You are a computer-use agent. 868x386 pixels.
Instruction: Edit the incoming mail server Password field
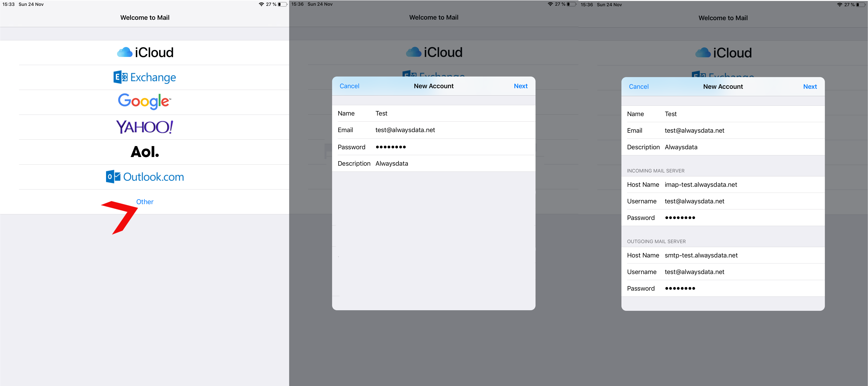coord(723,218)
